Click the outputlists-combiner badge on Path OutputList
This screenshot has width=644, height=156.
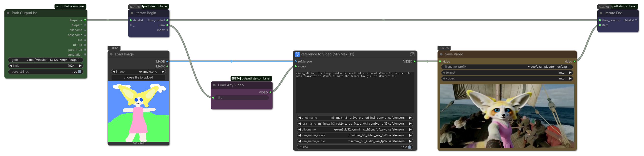70,6
